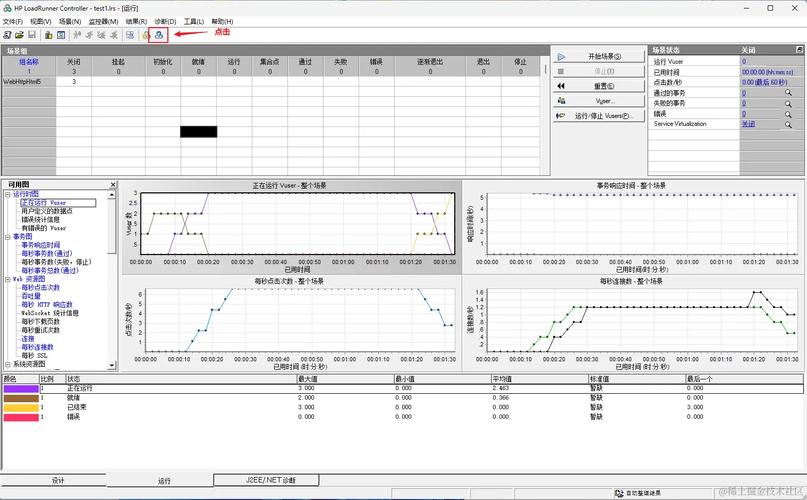Click the 关闭 link for Service Virtualization
This screenshot has height=500, width=807.
[748, 124]
